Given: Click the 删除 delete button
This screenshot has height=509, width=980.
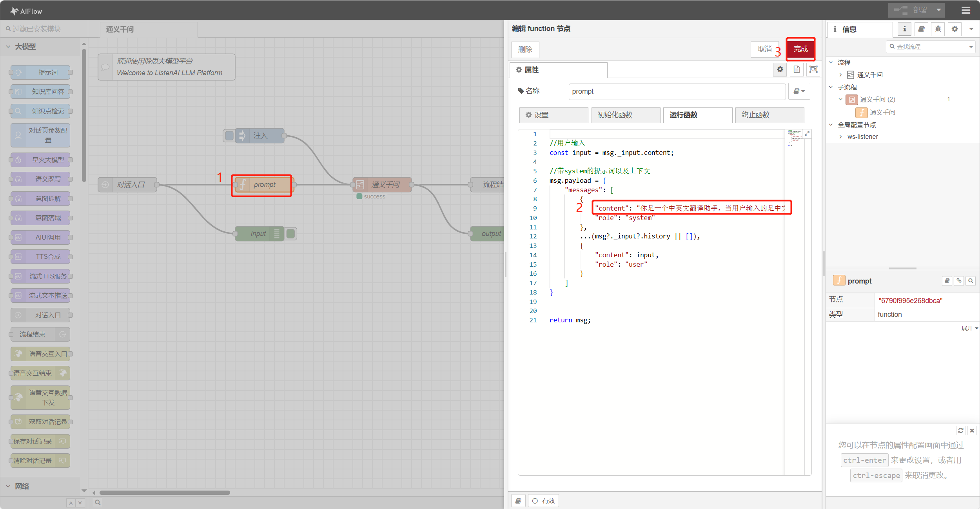Looking at the screenshot, I should (525, 49).
